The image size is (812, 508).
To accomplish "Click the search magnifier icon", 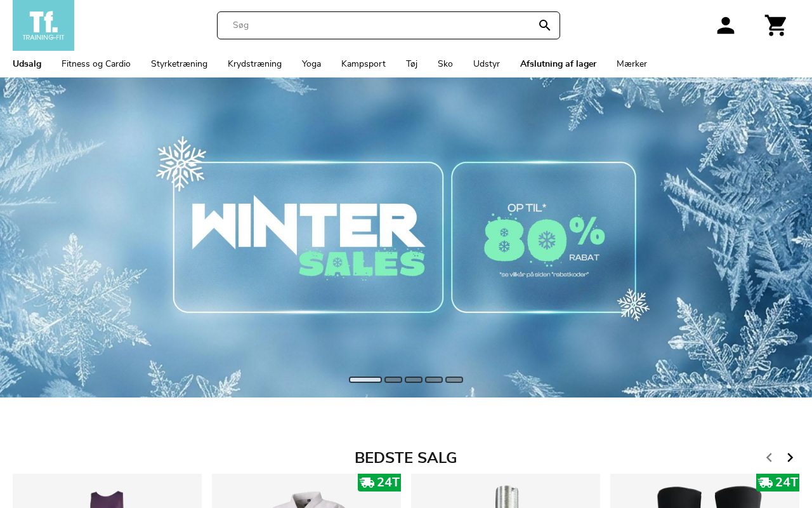I will click(x=544, y=25).
